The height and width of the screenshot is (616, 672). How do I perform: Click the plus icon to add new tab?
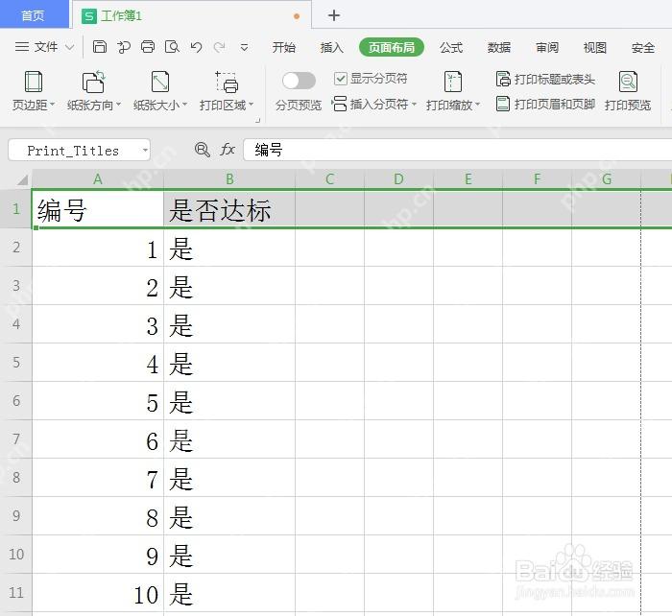tap(334, 15)
